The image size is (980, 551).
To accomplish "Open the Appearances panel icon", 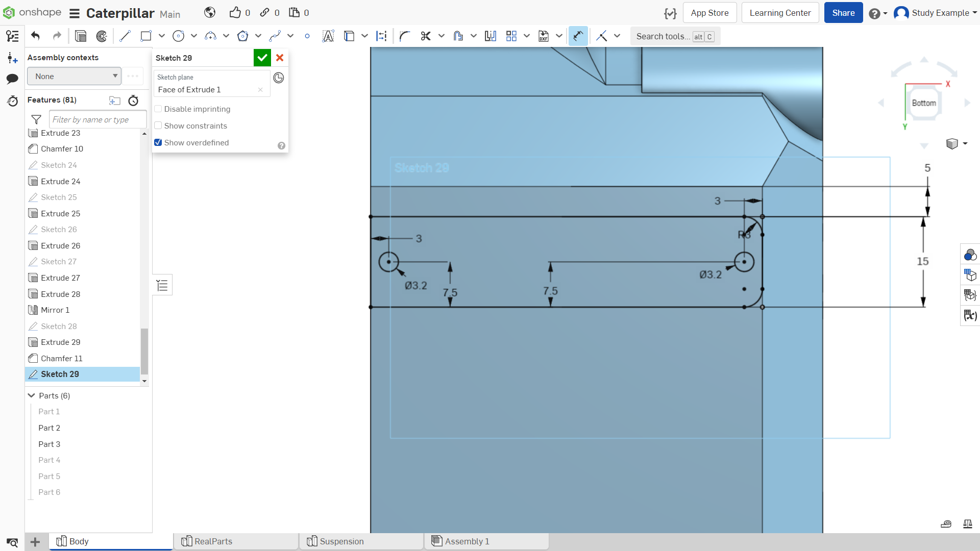I will (970, 255).
